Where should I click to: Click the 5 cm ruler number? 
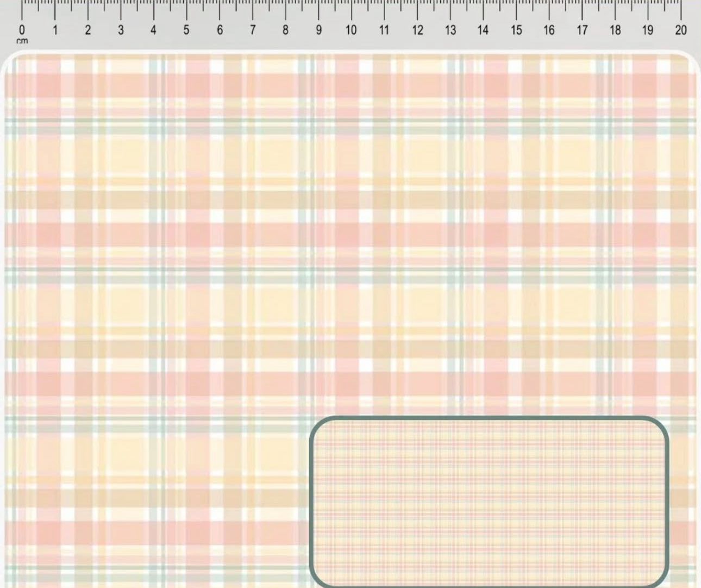point(186,30)
